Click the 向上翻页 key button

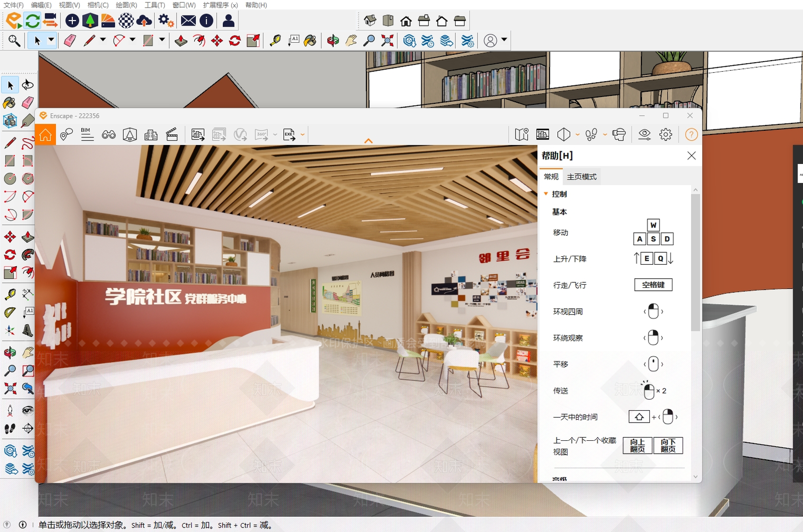637,445
